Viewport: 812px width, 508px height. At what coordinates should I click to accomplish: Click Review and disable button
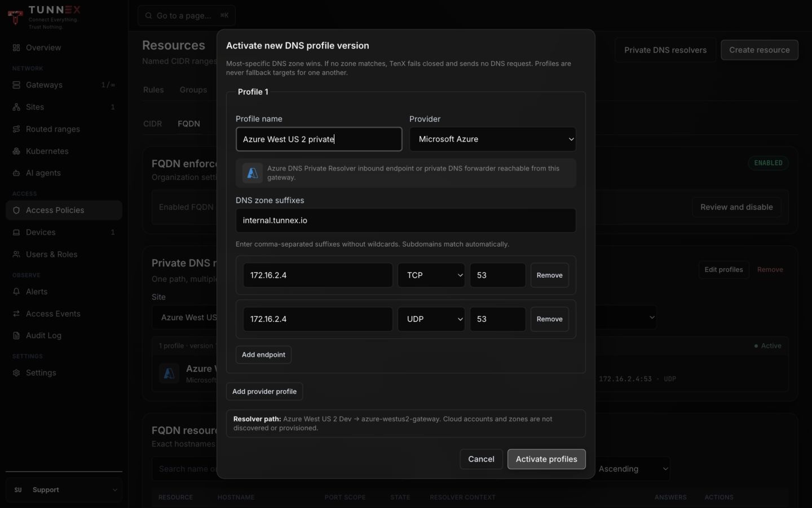tap(736, 207)
